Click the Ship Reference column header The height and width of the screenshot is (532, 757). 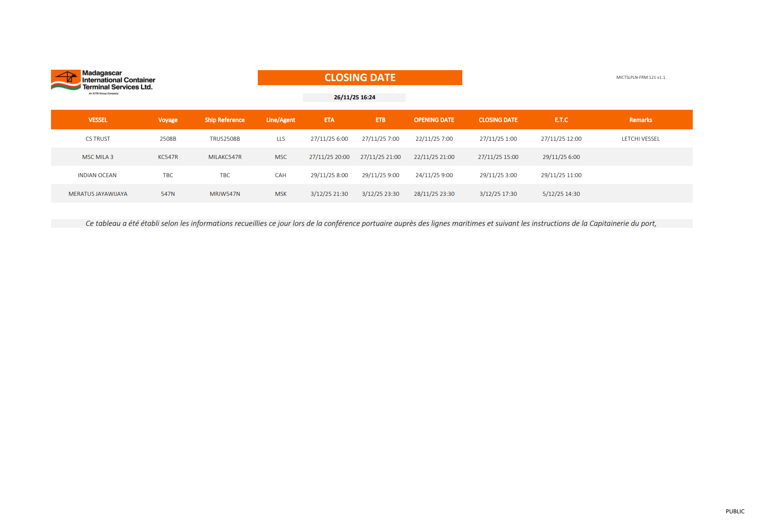pos(225,120)
